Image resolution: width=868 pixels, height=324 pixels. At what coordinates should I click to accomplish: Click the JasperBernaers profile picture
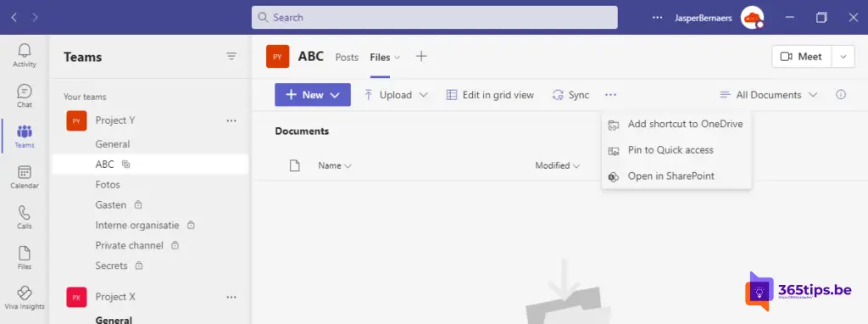click(x=752, y=18)
